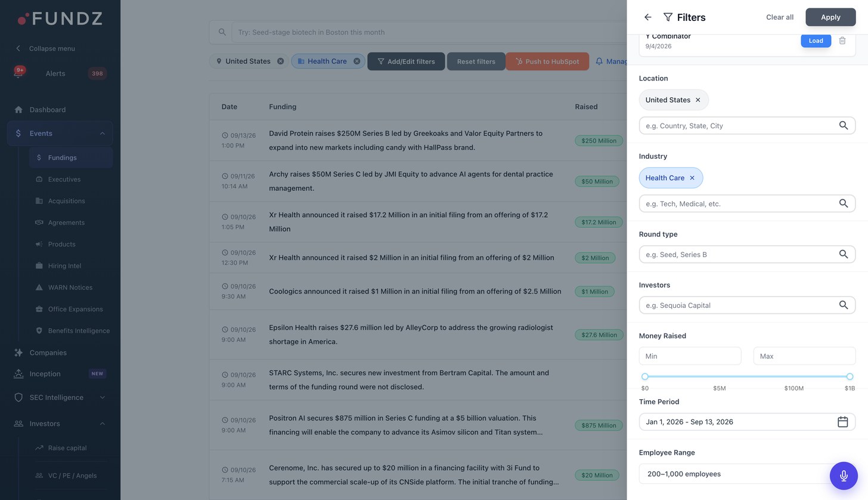Open Raise capital under Investors
868x500 pixels.
pyautogui.click(x=67, y=448)
